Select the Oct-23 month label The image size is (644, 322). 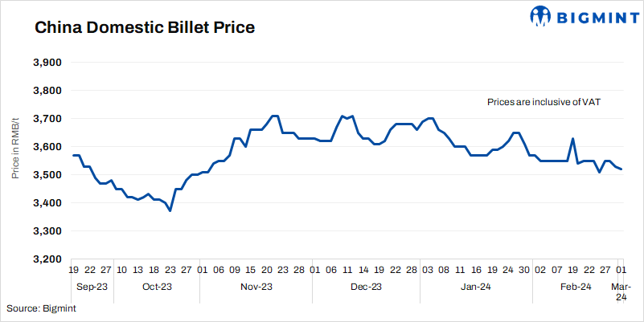click(x=156, y=287)
